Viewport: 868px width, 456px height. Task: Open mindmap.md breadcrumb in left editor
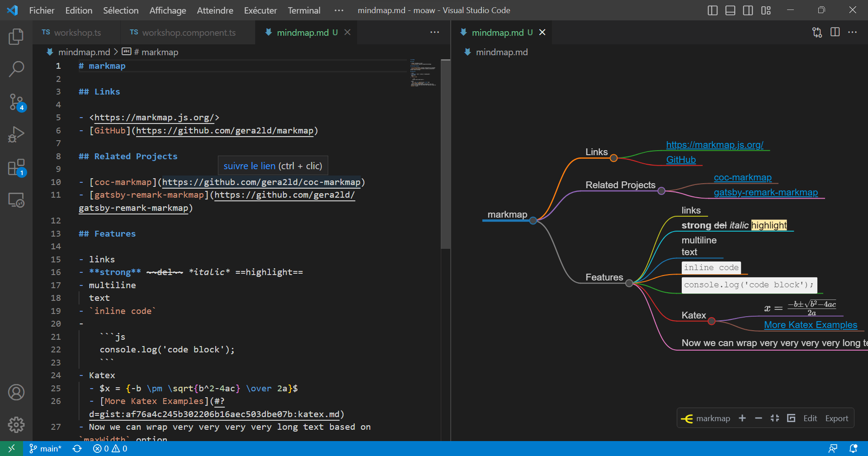click(79, 52)
